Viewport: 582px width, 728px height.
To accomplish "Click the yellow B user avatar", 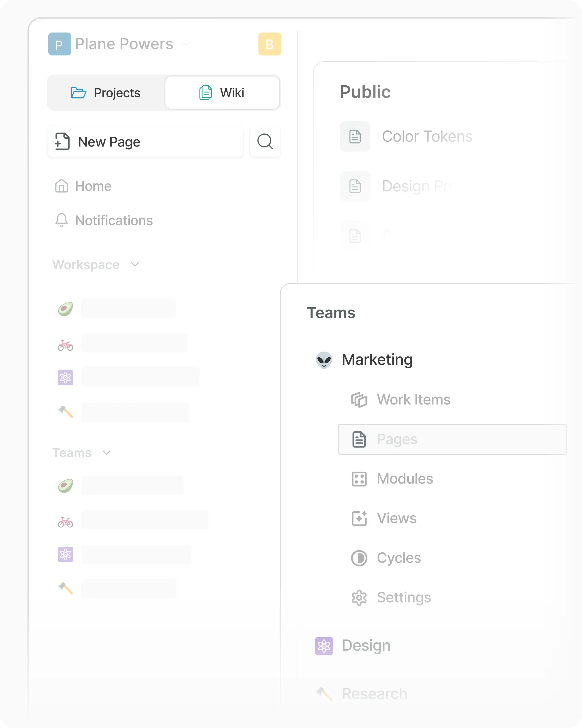I will [270, 44].
